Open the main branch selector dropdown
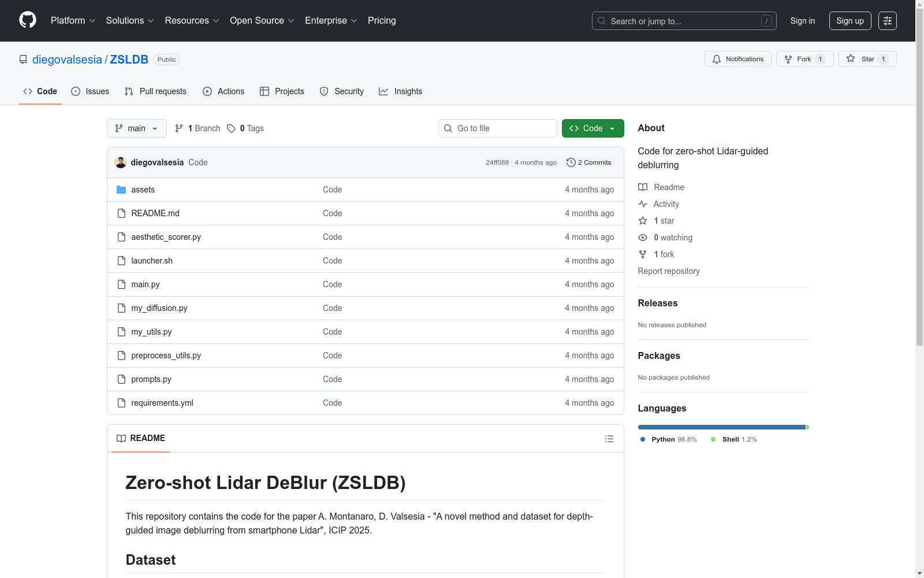 tap(137, 128)
